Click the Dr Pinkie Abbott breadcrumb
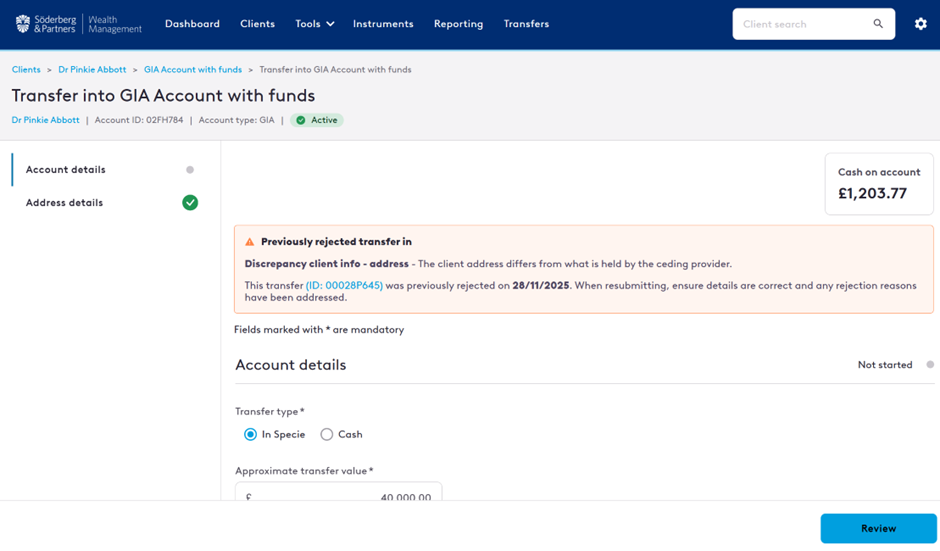The image size is (940, 551). click(x=92, y=70)
